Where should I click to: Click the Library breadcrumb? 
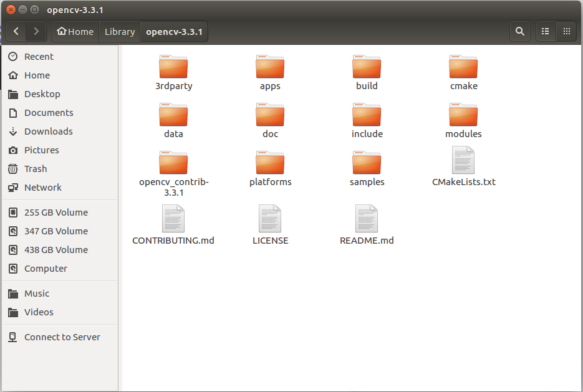pos(120,32)
